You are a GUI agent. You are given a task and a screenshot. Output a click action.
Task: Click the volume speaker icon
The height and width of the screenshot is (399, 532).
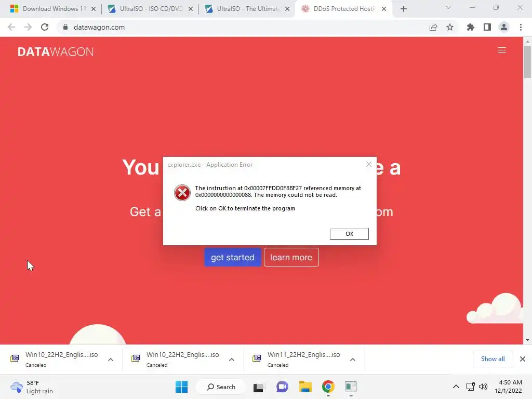(x=483, y=387)
